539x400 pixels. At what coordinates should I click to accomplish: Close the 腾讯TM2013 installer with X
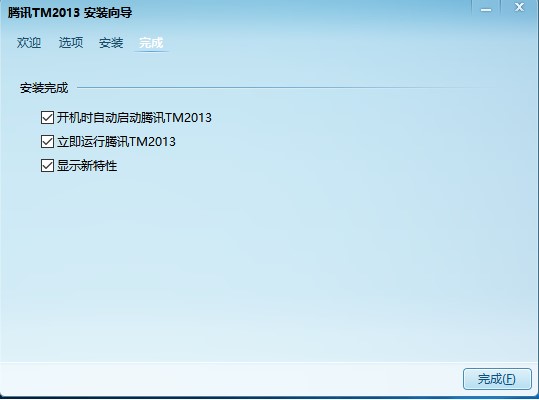519,8
